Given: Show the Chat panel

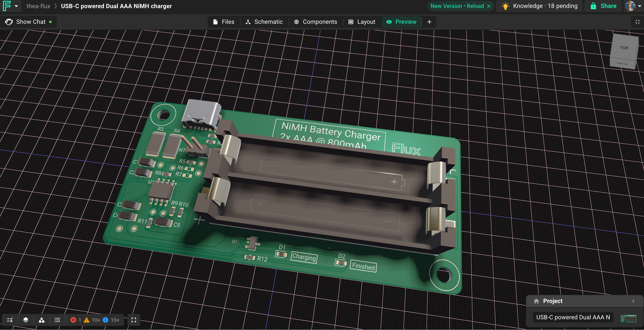Looking at the screenshot, I should [x=29, y=22].
